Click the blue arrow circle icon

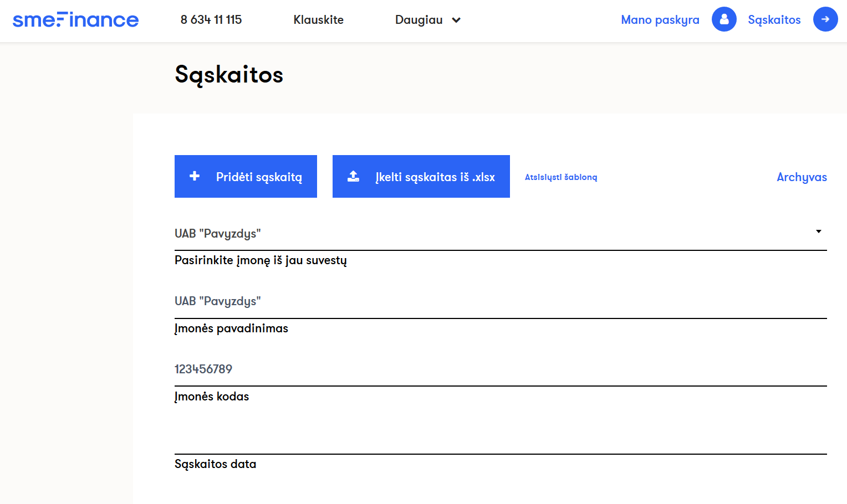(825, 19)
